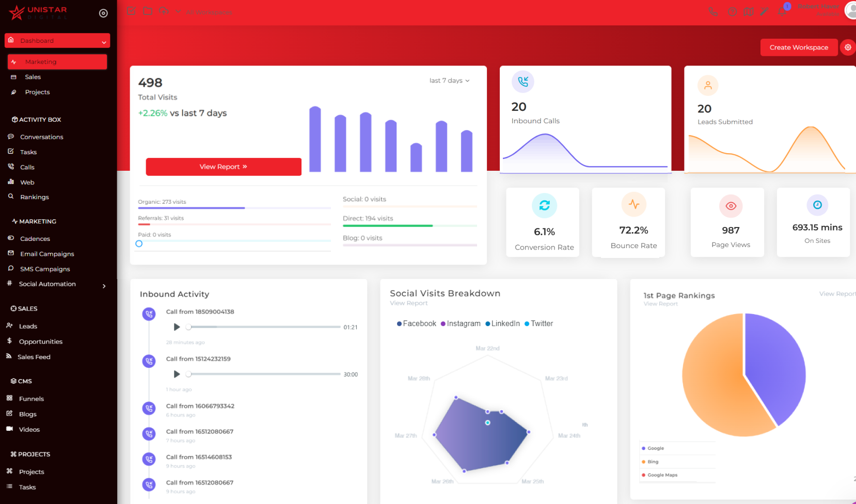856x504 pixels.
Task: Toggle the Bing legend in rankings chart
Action: tap(650, 462)
